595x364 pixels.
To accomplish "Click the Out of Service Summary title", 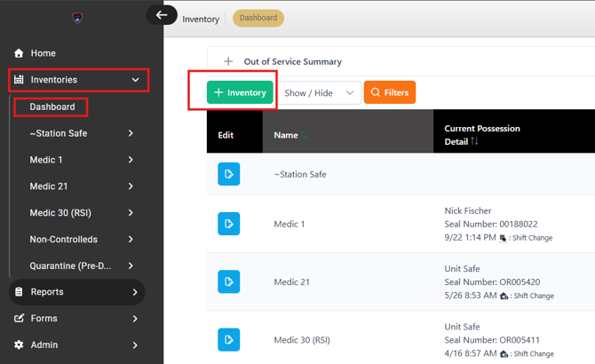I will [292, 61].
